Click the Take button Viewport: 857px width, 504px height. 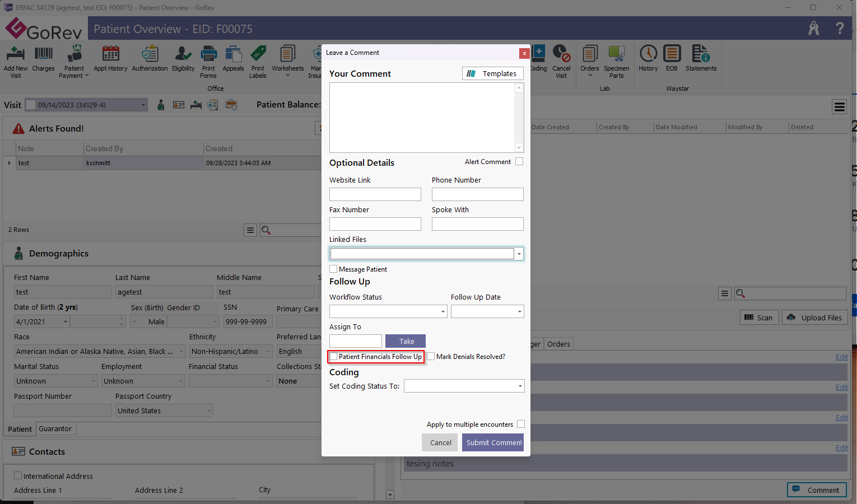[x=406, y=341]
